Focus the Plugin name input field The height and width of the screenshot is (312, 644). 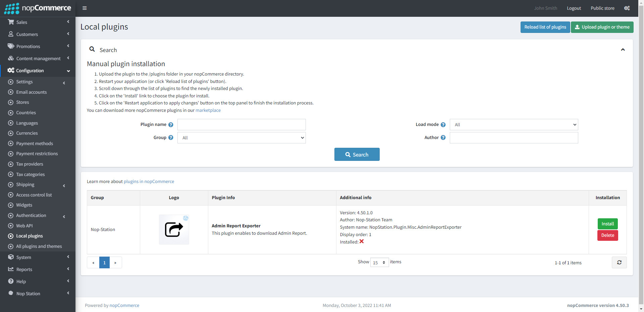tap(241, 125)
